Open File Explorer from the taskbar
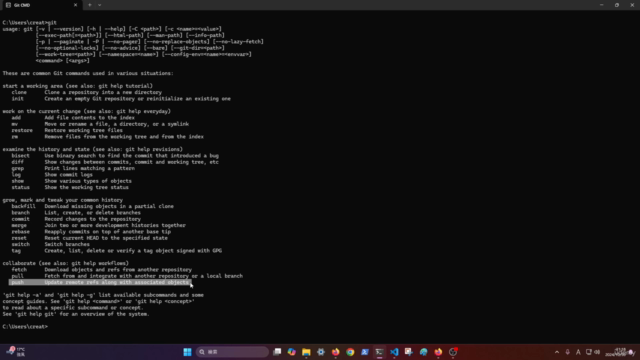 306,352
